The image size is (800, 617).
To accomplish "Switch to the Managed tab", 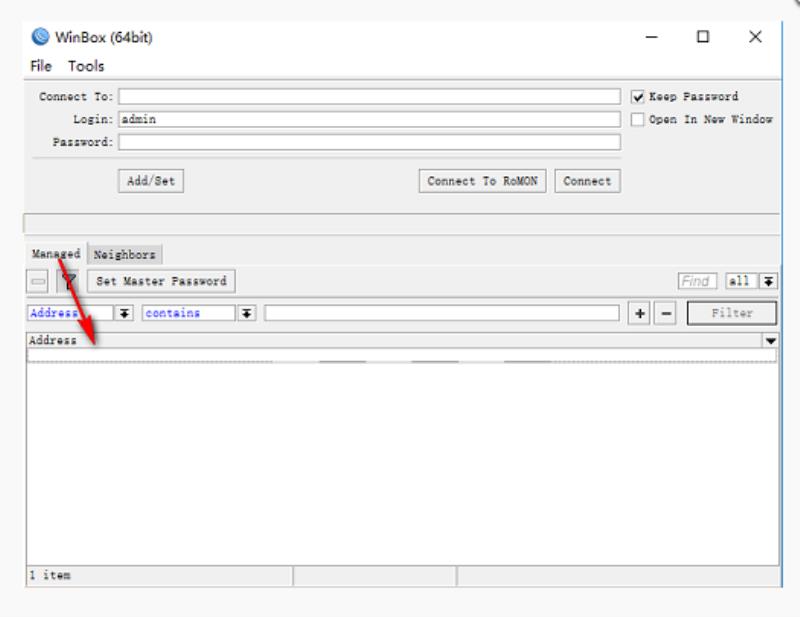I will [x=56, y=254].
